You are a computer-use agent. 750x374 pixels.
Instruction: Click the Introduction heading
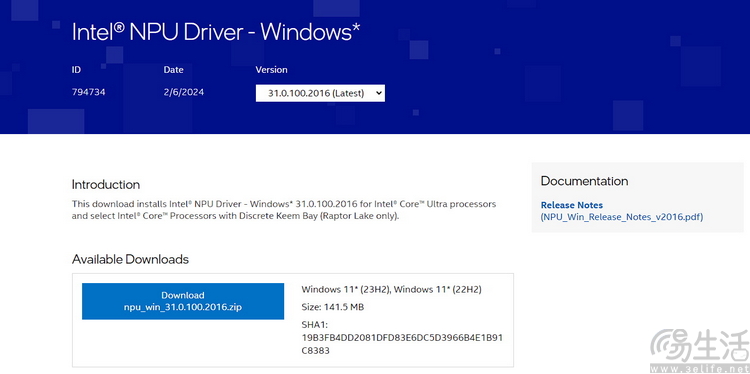pyautogui.click(x=106, y=185)
